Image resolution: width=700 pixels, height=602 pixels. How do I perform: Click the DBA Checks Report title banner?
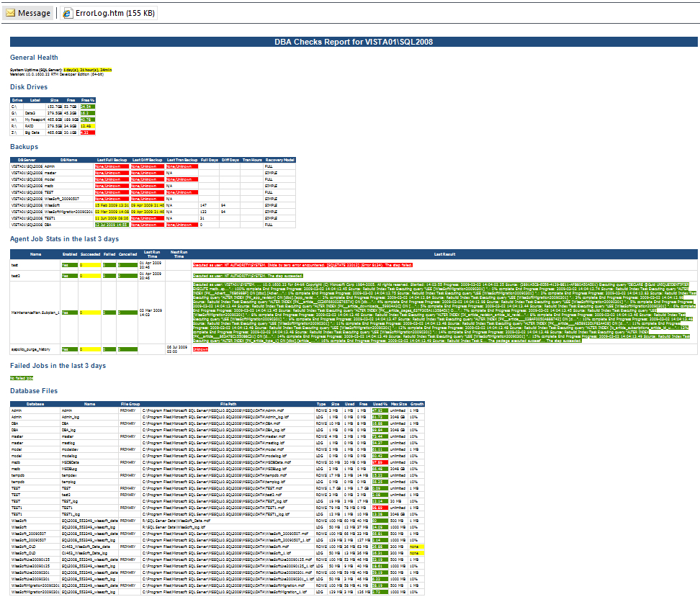(x=350, y=41)
